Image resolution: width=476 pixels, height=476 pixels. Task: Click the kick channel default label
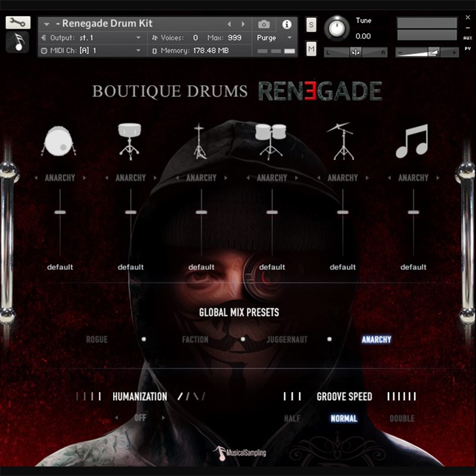60,267
